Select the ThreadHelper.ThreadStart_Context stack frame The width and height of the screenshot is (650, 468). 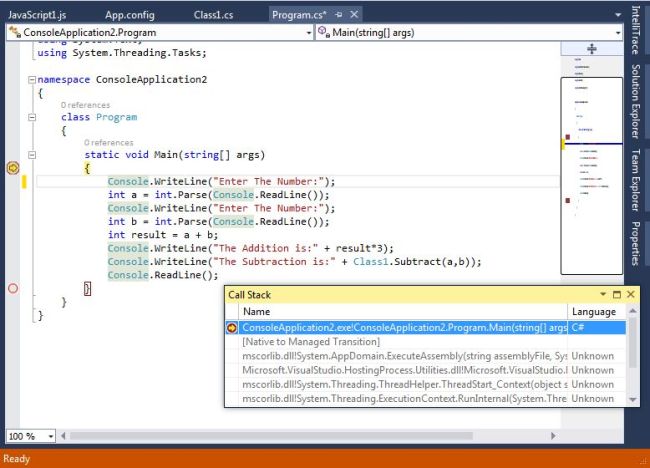point(425,384)
